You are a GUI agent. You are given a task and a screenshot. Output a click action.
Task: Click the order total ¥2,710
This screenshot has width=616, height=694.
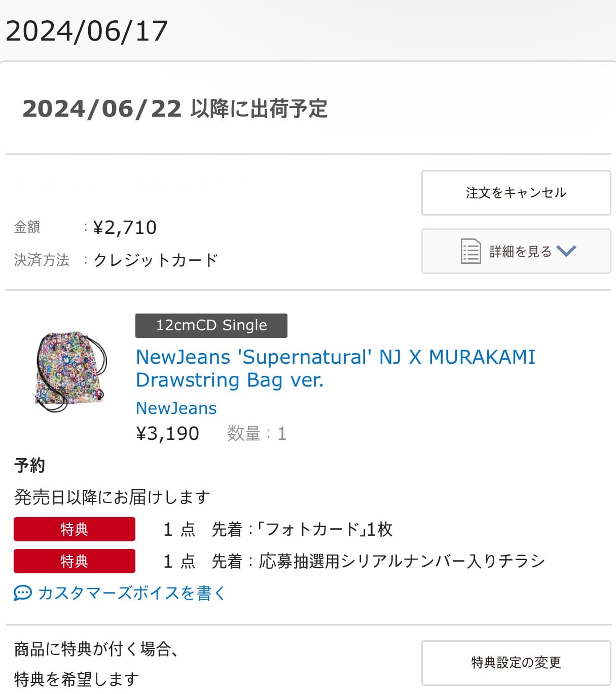125,228
